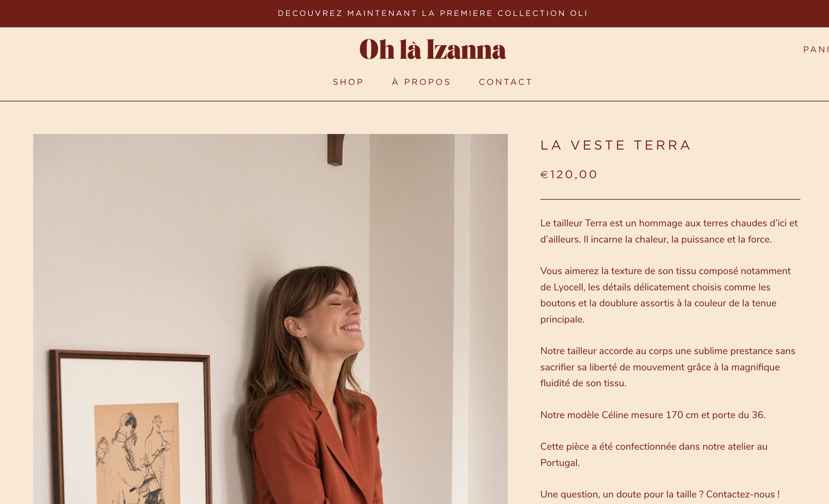Go to the À PROPOS page

coord(421,82)
